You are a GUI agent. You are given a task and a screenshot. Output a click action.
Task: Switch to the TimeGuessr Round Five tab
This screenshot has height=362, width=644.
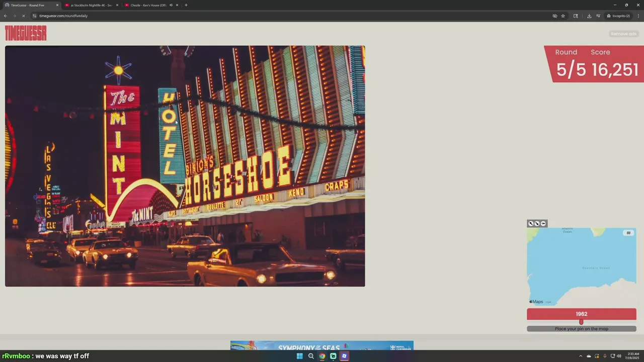pyautogui.click(x=30, y=5)
